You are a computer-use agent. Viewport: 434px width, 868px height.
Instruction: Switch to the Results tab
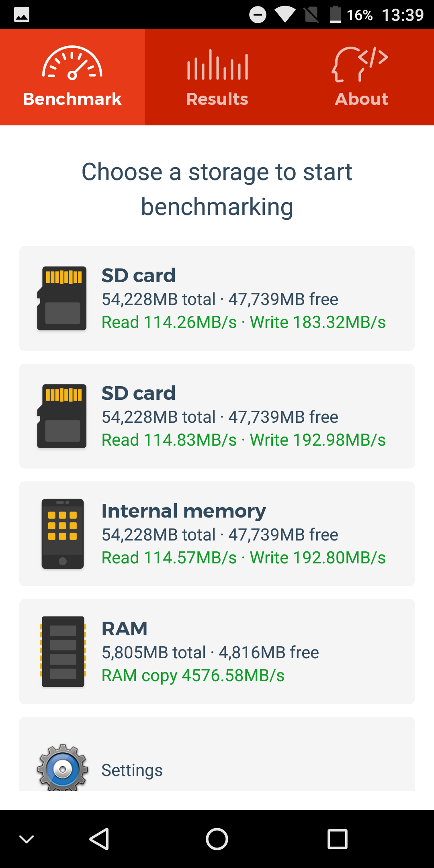[x=217, y=77]
